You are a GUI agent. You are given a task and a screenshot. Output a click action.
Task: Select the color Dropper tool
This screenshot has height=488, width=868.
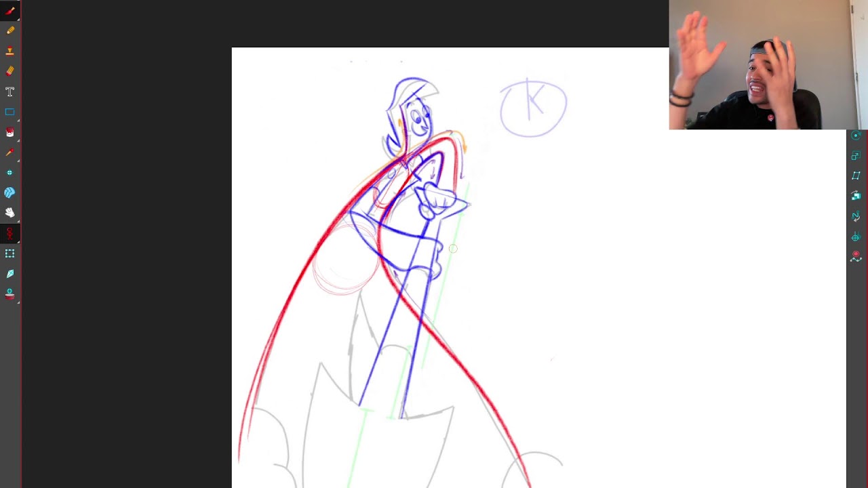[10, 152]
